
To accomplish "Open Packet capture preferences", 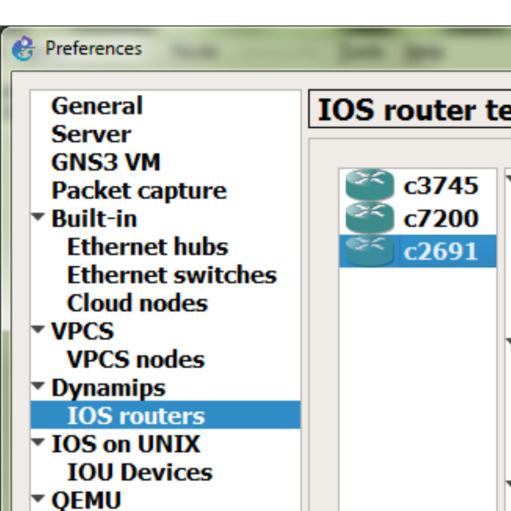I will pos(139,191).
